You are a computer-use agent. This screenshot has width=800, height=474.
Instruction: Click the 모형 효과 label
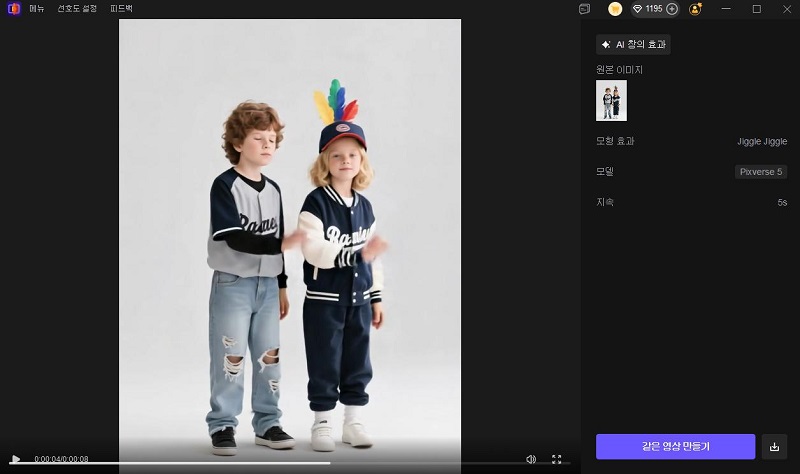click(x=615, y=141)
